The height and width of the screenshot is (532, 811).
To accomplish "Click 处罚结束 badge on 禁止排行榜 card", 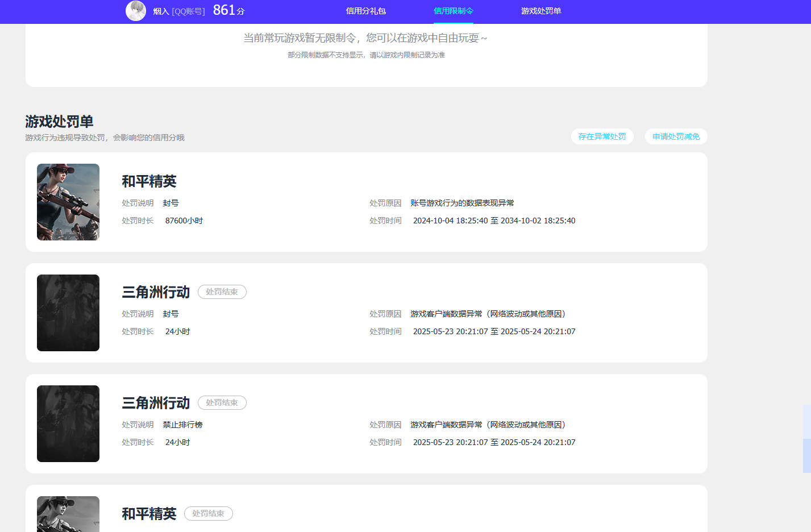I will pyautogui.click(x=222, y=402).
